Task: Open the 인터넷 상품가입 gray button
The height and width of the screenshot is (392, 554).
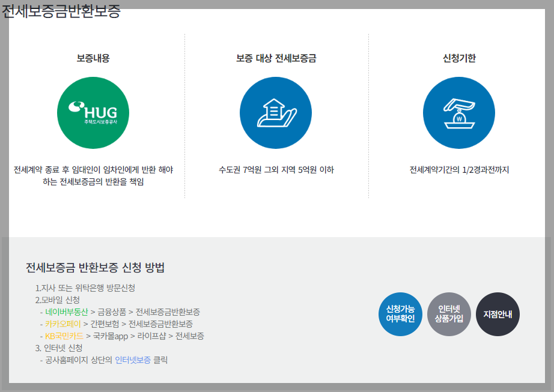Action: [x=449, y=314]
